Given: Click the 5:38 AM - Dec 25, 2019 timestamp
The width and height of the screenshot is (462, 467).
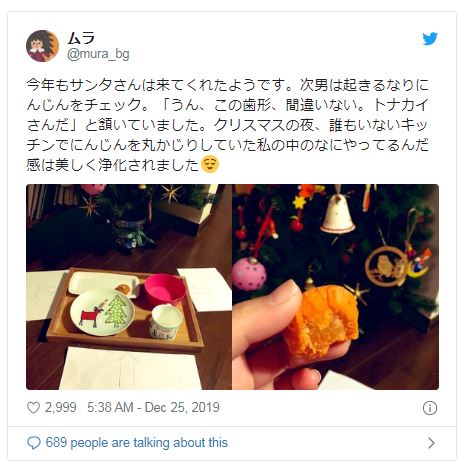Looking at the screenshot, I should pyautogui.click(x=153, y=407).
